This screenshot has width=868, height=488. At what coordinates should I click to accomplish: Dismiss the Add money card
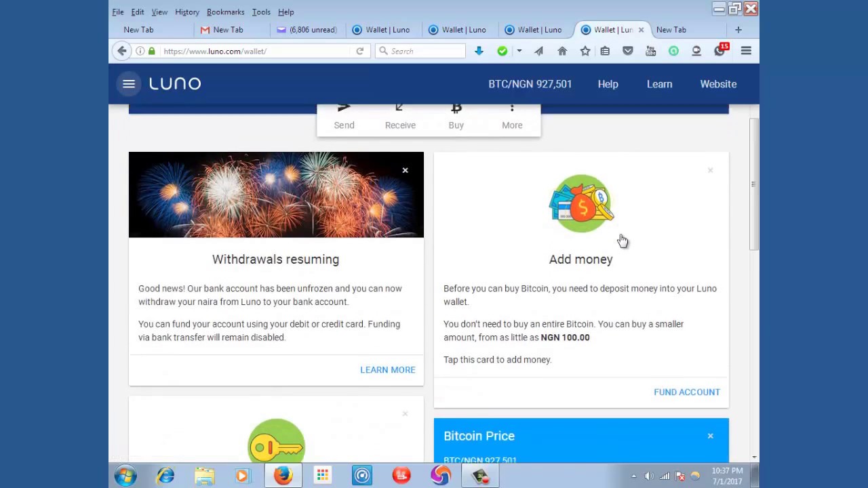click(710, 170)
